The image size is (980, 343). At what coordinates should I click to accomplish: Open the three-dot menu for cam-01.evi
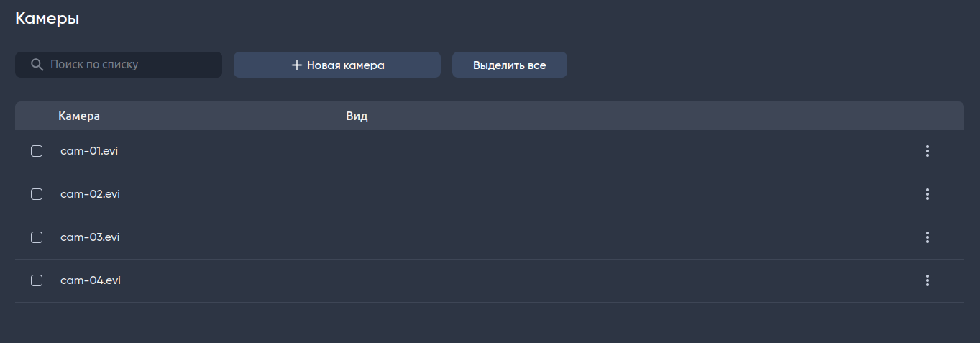(928, 151)
